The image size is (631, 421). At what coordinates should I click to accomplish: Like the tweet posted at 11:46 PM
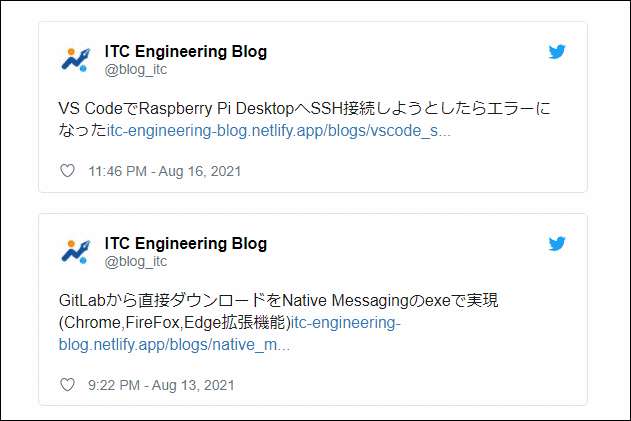(x=67, y=171)
